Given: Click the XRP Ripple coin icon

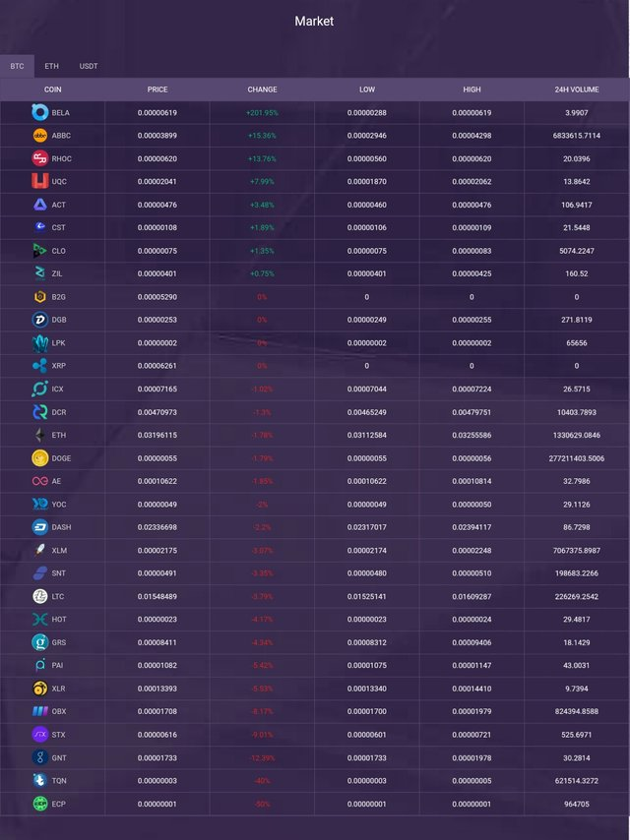Looking at the screenshot, I should (40, 366).
